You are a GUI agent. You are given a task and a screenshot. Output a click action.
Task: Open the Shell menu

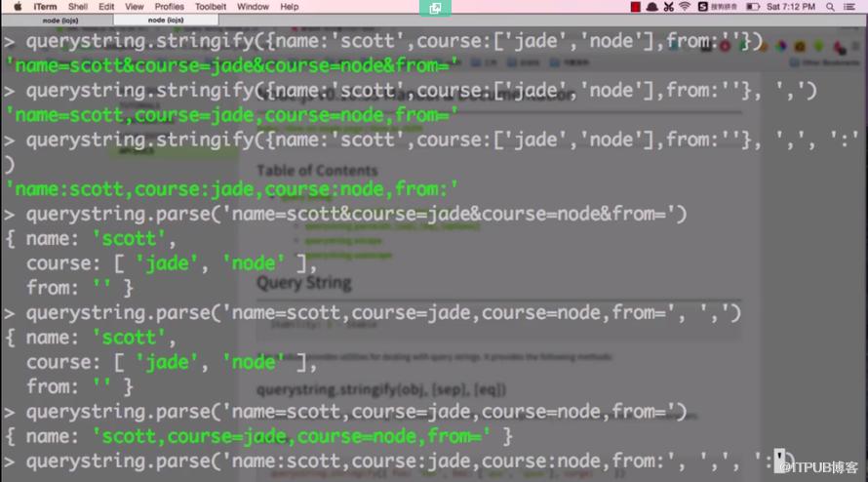[77, 7]
